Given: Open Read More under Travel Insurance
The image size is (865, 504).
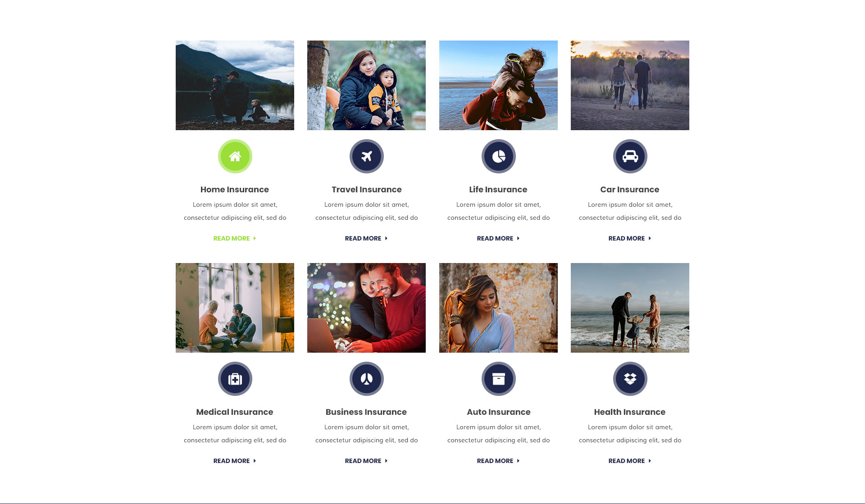Looking at the screenshot, I should (x=366, y=238).
